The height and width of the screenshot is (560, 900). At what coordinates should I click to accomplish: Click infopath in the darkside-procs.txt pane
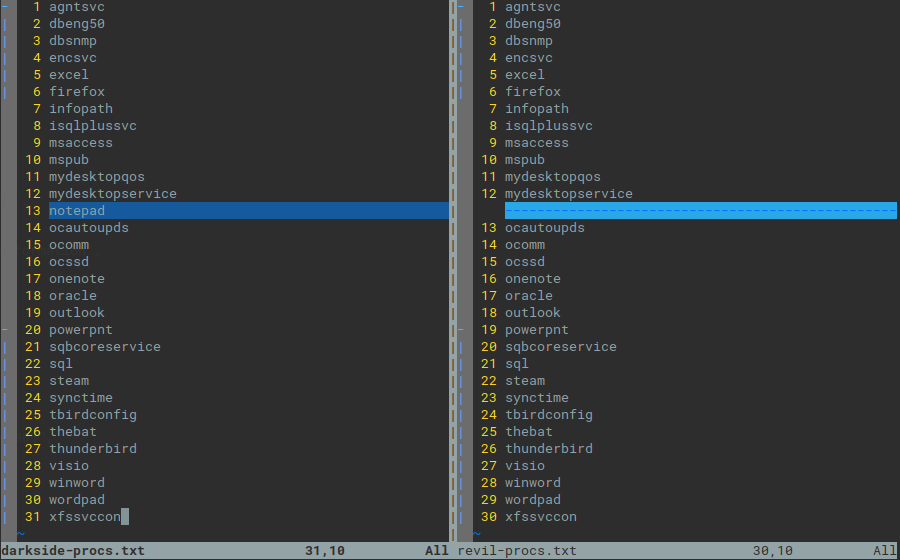[81, 108]
